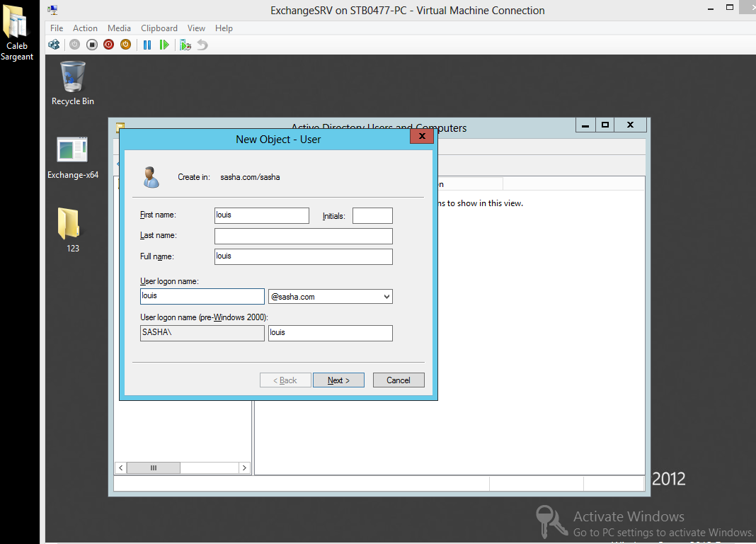
Task: Click the Revert undo arrow icon
Action: [x=202, y=45]
